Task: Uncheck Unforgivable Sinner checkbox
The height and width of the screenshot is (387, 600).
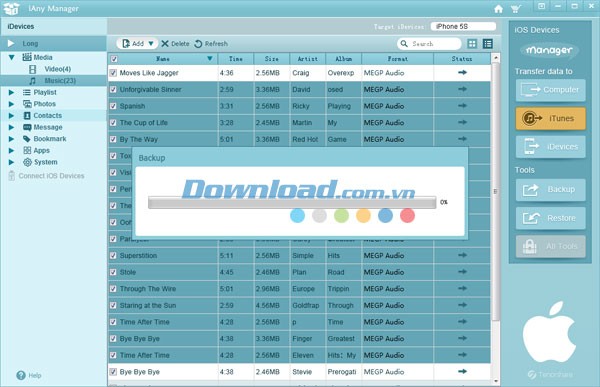Action: coord(113,90)
